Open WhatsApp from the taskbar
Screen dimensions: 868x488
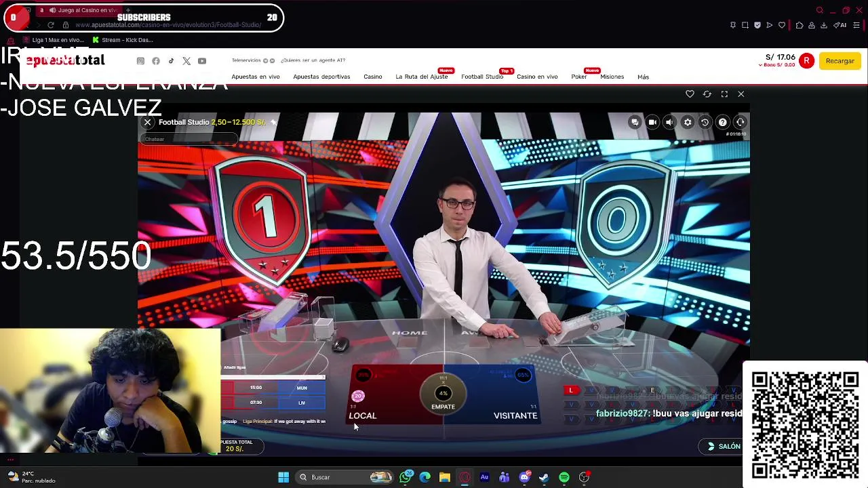click(x=406, y=477)
